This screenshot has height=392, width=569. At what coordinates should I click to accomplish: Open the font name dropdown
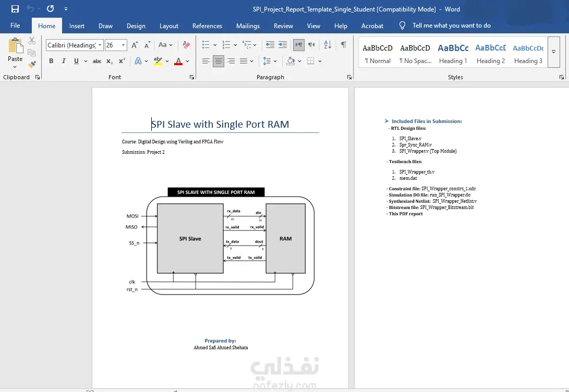click(x=100, y=45)
